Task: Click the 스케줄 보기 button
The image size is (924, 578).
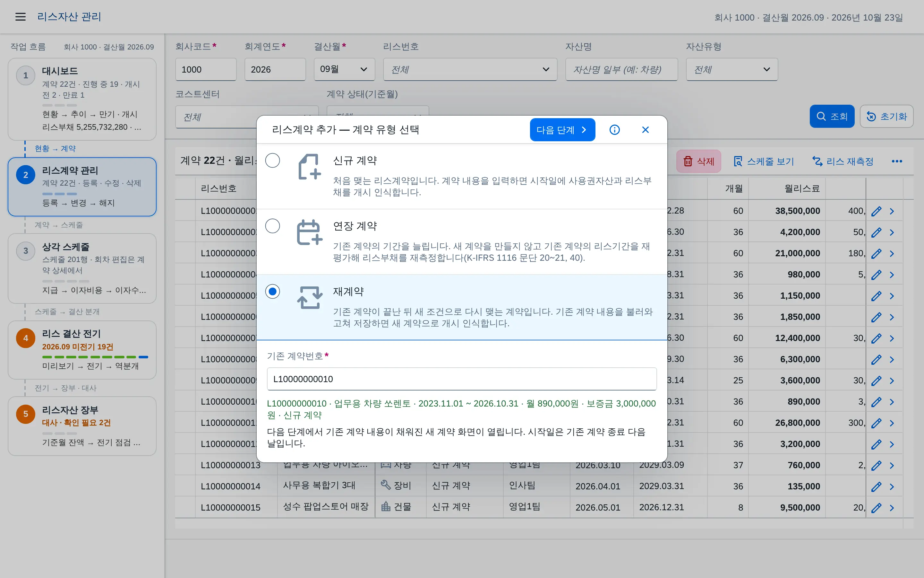Action: click(764, 161)
